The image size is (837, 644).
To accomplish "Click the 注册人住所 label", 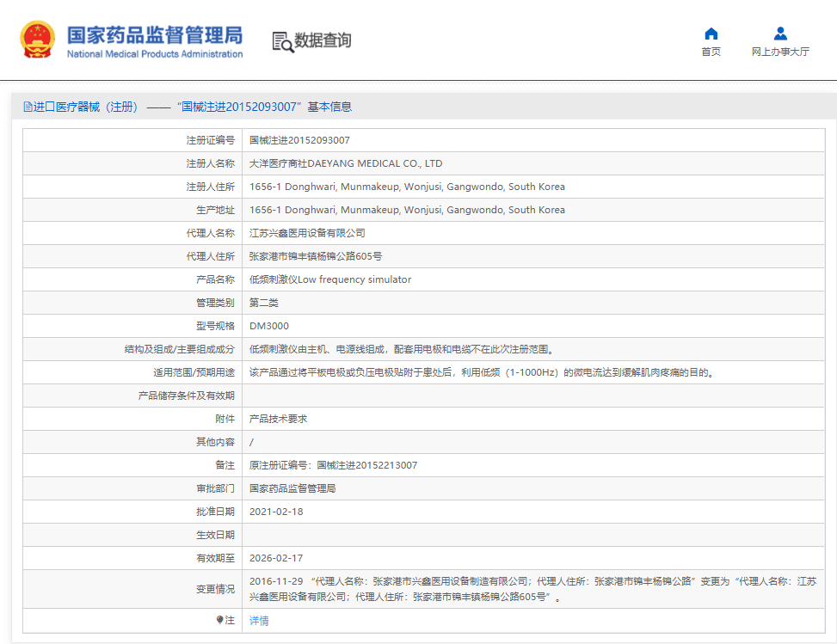I will pyautogui.click(x=210, y=187).
